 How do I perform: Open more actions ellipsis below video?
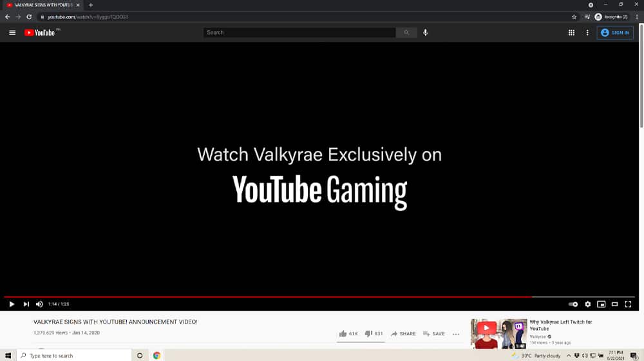[456, 334]
